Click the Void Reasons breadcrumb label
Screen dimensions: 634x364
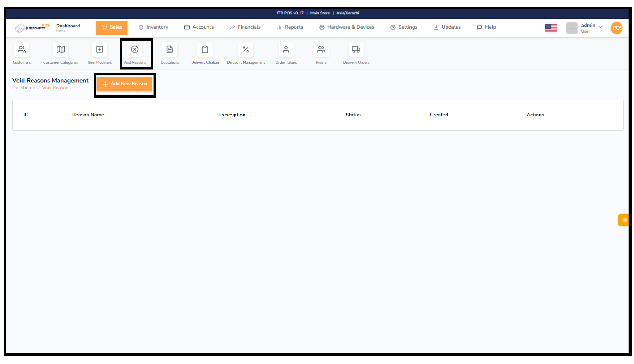pyautogui.click(x=56, y=88)
